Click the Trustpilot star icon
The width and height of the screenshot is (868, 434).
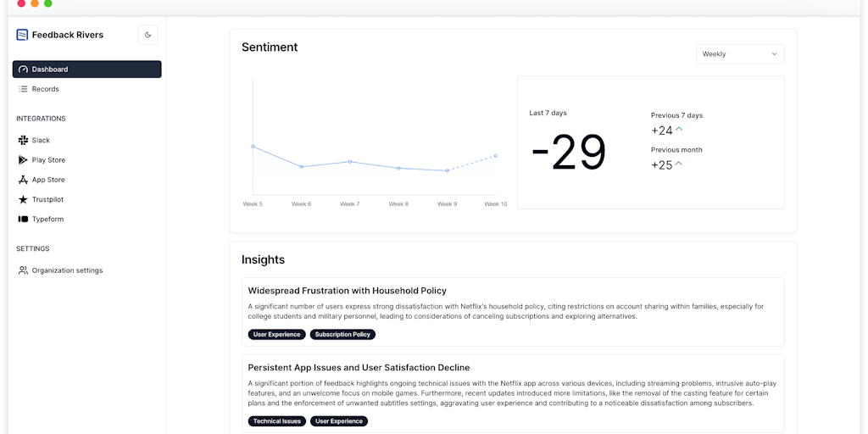click(23, 199)
